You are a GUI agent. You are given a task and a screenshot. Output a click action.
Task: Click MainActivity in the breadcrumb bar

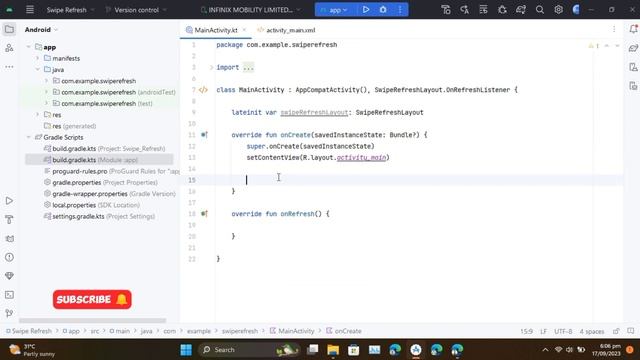tap(292, 331)
